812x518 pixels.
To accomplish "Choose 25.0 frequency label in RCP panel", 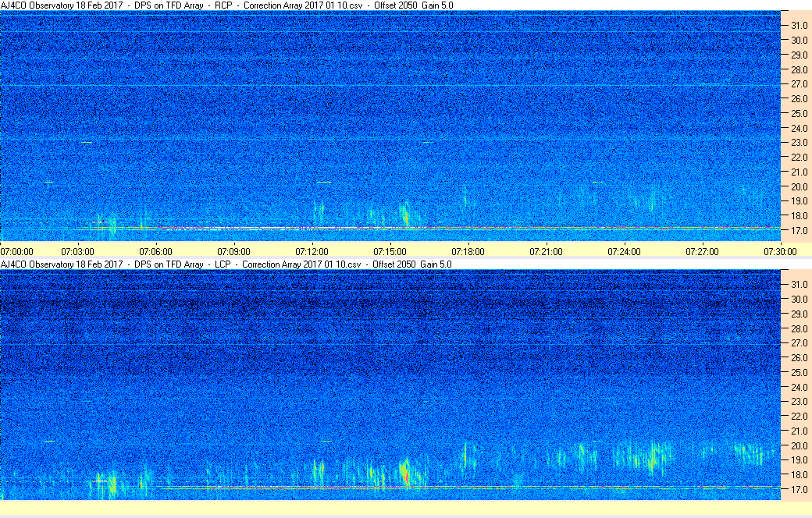I will (x=799, y=113).
